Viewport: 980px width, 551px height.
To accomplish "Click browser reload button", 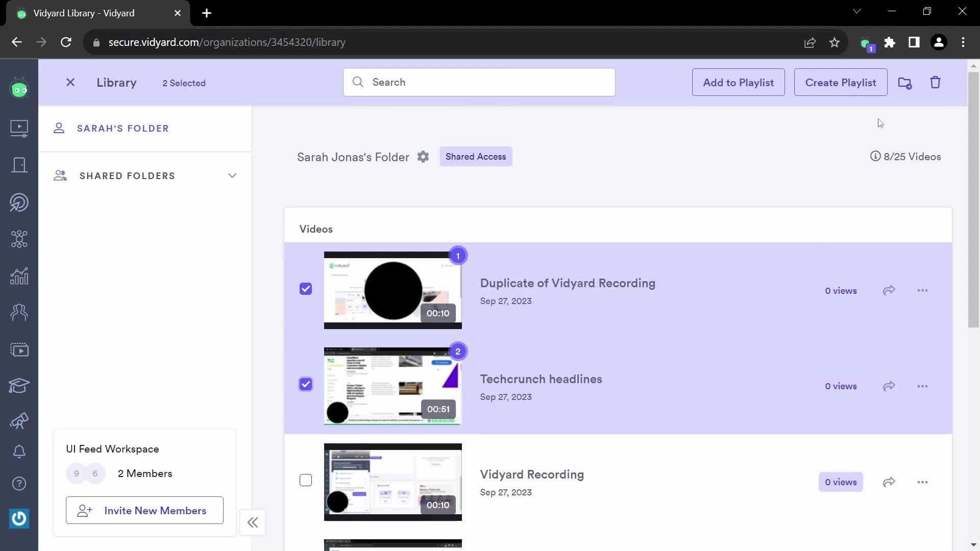I will pyautogui.click(x=66, y=42).
